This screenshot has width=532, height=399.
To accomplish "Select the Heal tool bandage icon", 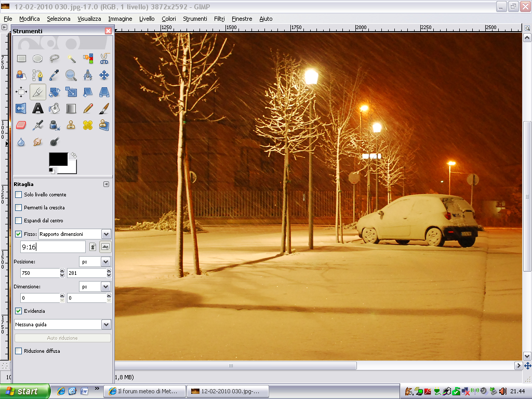I will click(x=87, y=125).
